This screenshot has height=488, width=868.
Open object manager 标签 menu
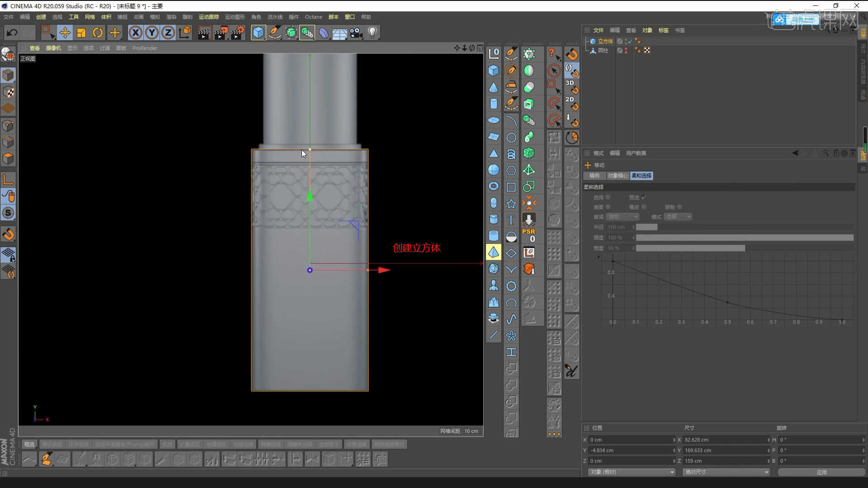click(663, 30)
